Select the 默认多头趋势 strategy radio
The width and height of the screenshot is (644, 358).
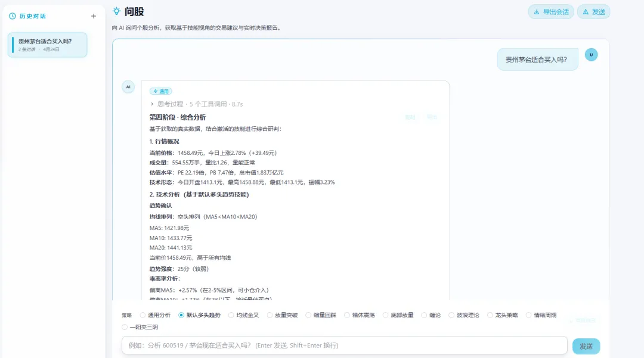point(181,315)
